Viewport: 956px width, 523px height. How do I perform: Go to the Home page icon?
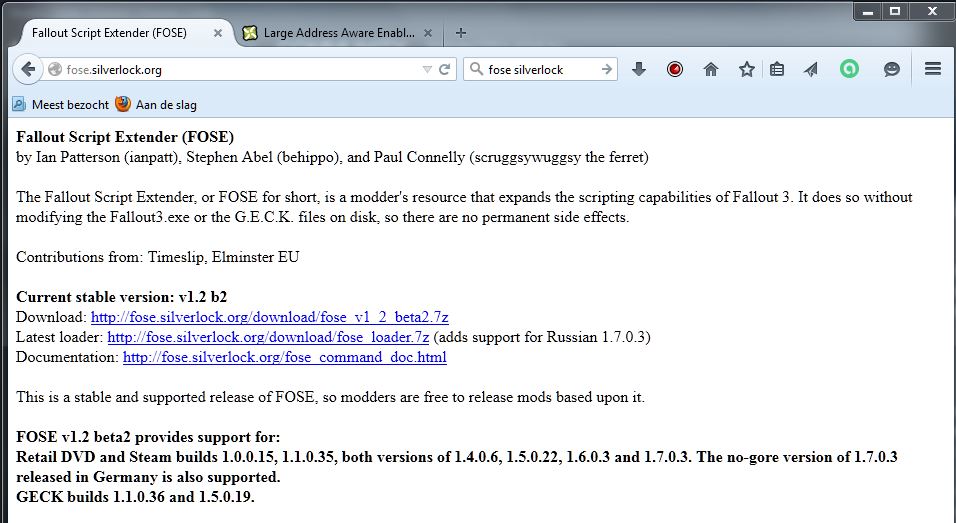click(710, 69)
